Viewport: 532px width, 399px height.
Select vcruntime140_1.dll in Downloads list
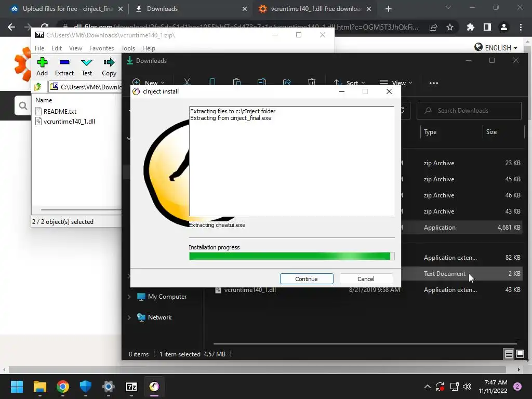[250, 290]
